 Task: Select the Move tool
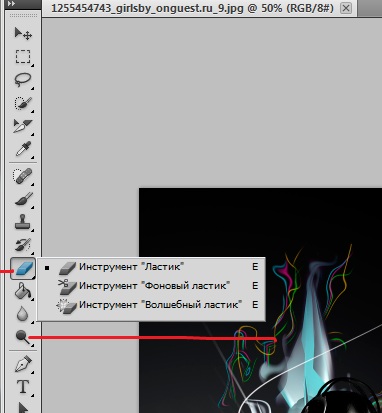23,34
